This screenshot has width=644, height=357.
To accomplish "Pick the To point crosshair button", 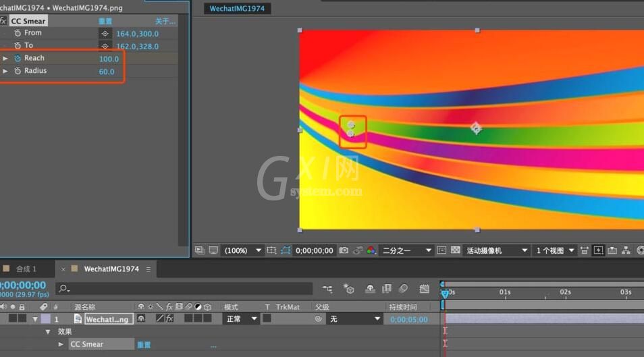I will pos(105,46).
